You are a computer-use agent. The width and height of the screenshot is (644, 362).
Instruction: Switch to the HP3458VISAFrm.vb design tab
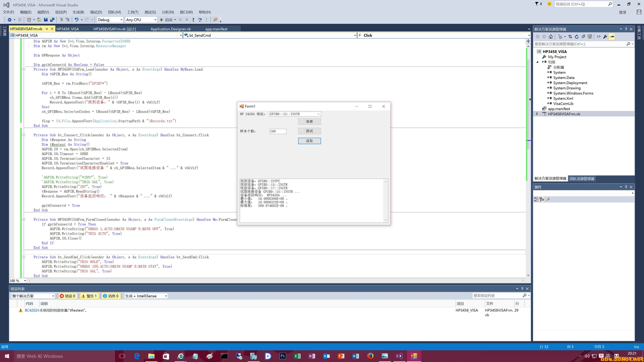point(115,29)
